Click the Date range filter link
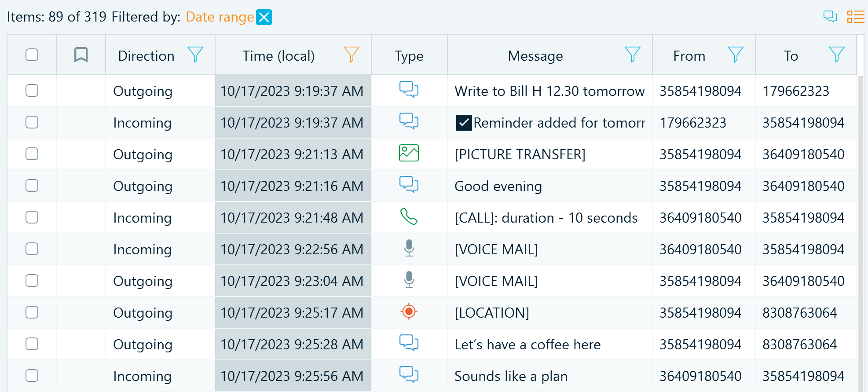Viewport: 868px width, 392px height. tap(220, 17)
